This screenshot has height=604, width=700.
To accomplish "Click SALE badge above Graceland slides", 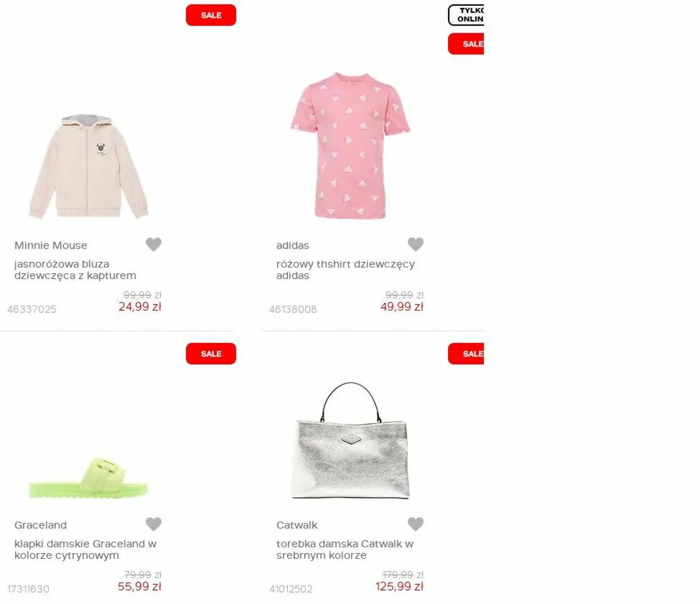I will [211, 354].
